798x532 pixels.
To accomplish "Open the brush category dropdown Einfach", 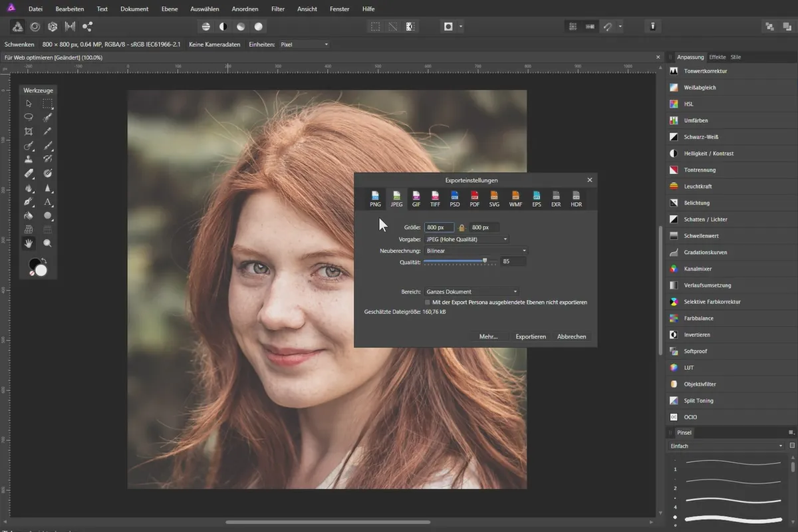I will (727, 446).
